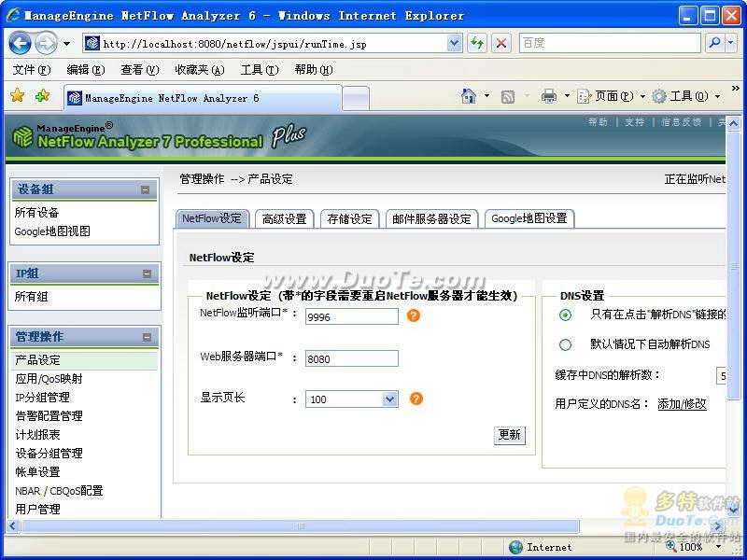Click the browser Forward arrow button

[x=46, y=44]
